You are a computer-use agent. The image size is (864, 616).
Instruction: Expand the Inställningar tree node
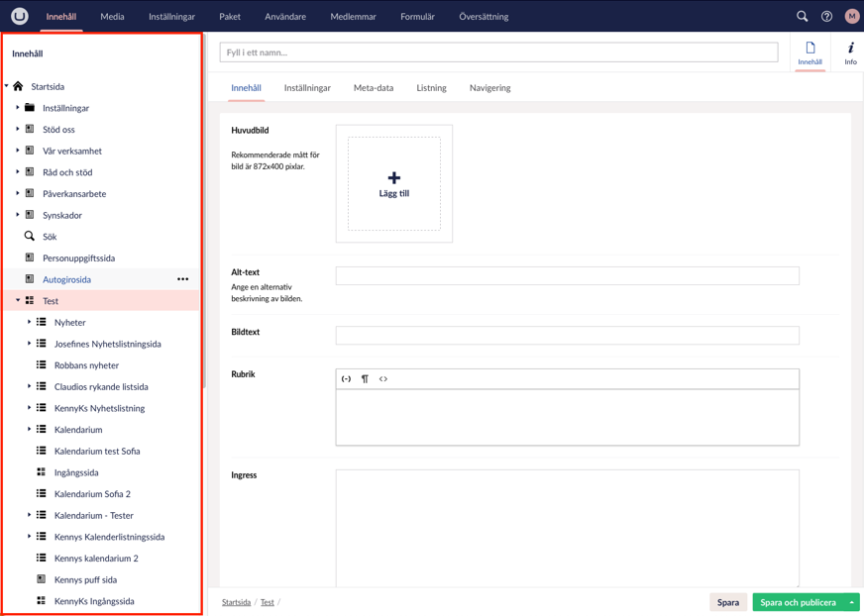(18, 107)
